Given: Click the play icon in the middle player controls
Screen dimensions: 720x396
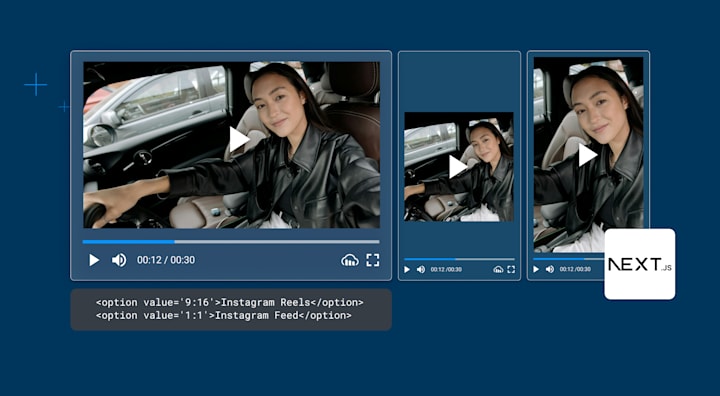Looking at the screenshot, I should coord(406,270).
